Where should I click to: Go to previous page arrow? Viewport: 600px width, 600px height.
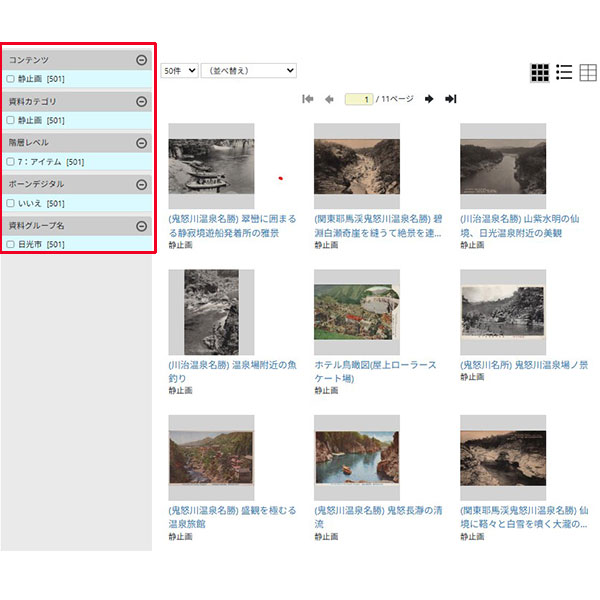tap(329, 99)
